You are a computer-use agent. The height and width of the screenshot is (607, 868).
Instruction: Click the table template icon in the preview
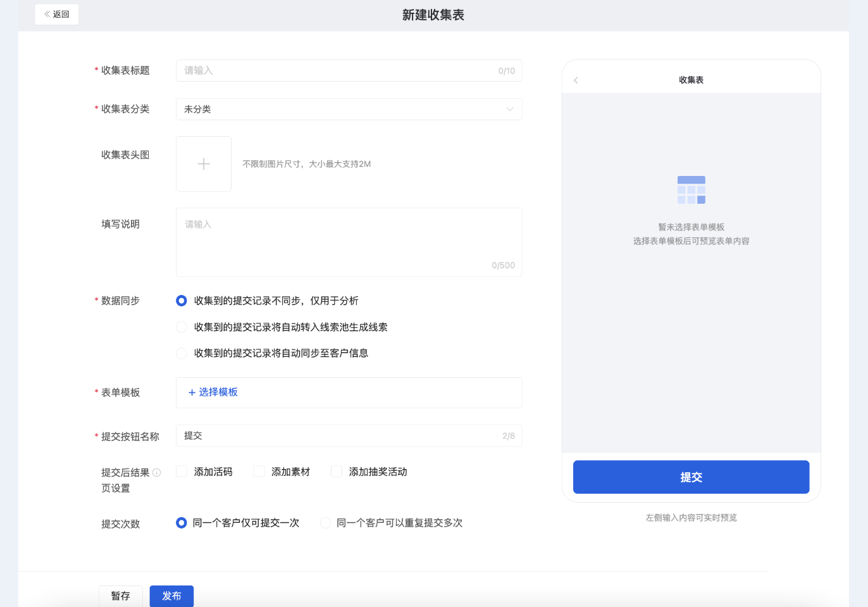691,190
